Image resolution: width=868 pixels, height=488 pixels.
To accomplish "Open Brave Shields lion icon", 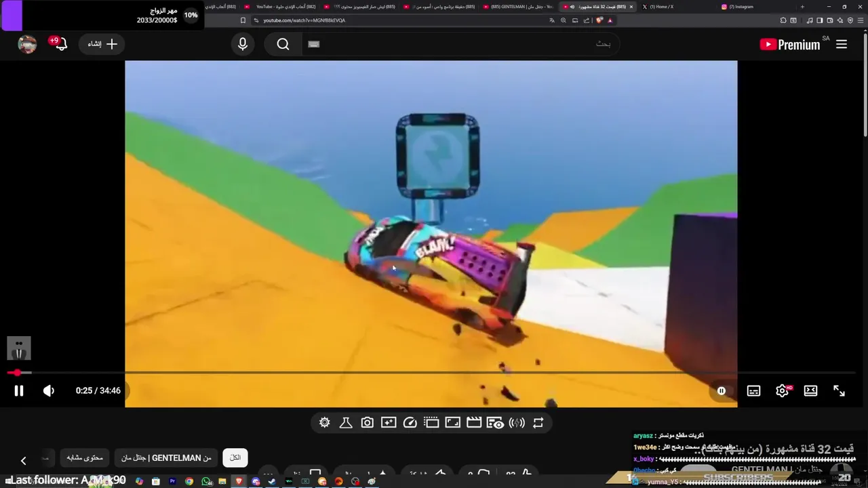I will [599, 20].
